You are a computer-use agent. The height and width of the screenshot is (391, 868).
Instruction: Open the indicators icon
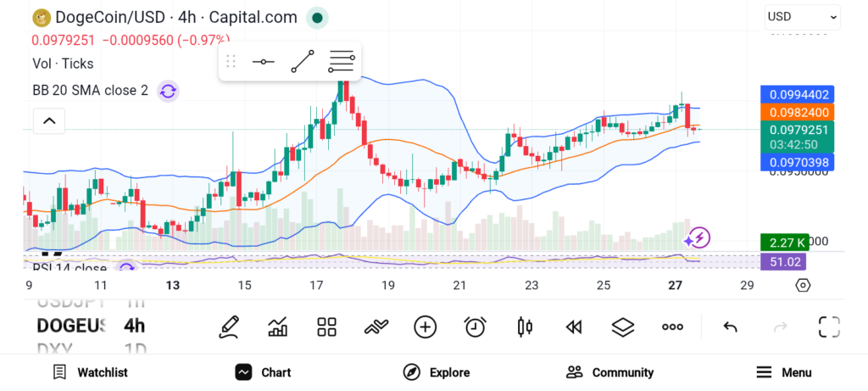pyautogui.click(x=376, y=327)
